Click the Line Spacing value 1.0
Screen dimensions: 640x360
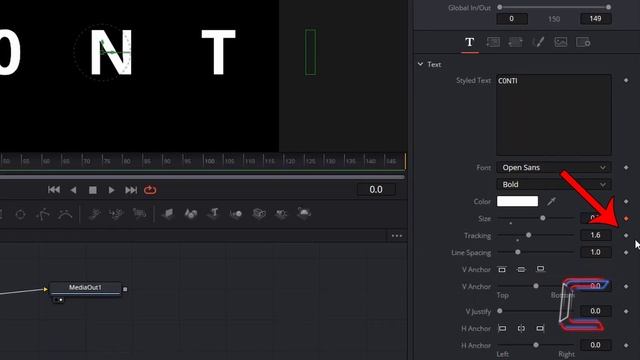(x=596, y=252)
